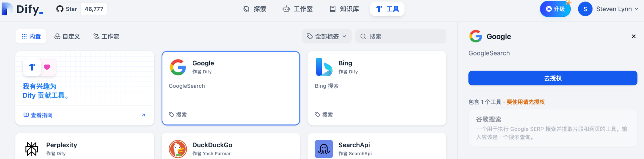
Task: Click the 工作室 robot icon
Action: coord(286,9)
